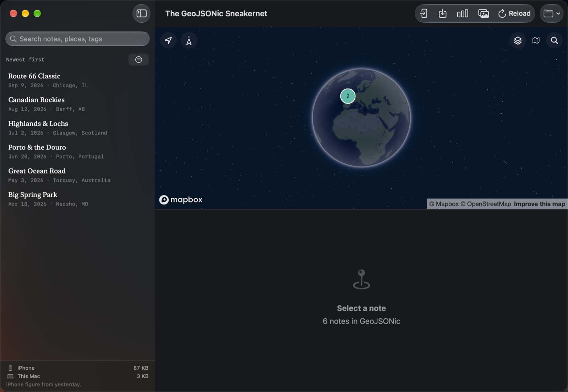This screenshot has height=392, width=568.
Task: Click the location arrow on map
Action: (x=168, y=40)
